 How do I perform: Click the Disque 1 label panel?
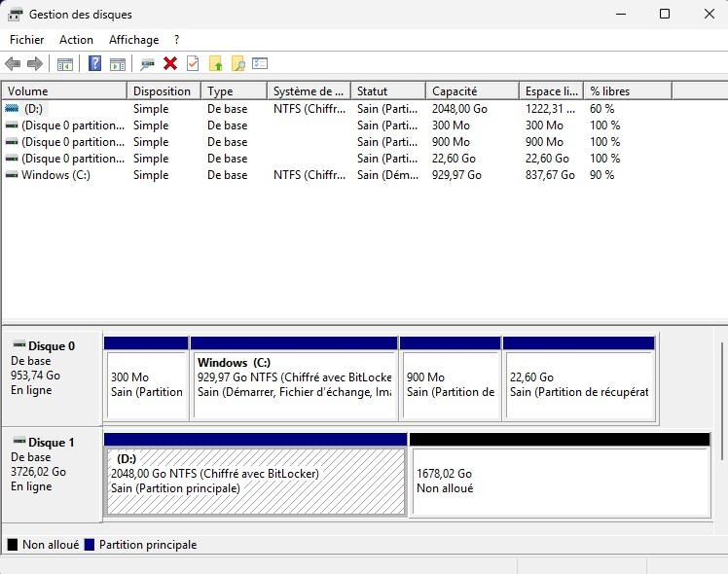[x=52, y=475]
